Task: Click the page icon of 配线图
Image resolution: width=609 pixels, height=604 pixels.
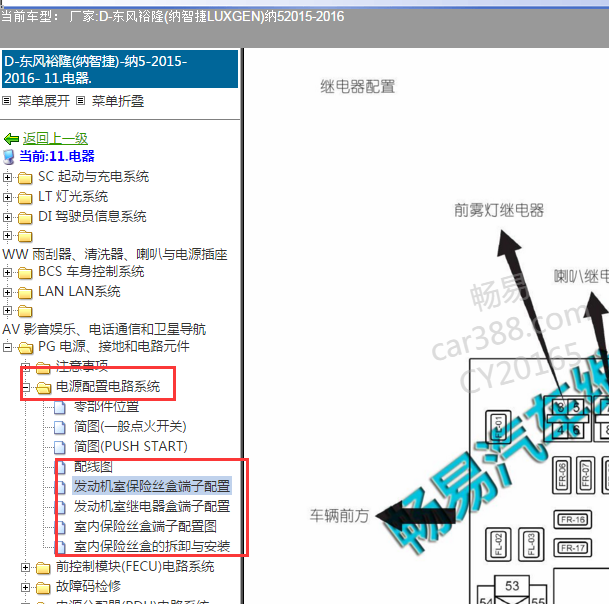Action: coord(61,467)
